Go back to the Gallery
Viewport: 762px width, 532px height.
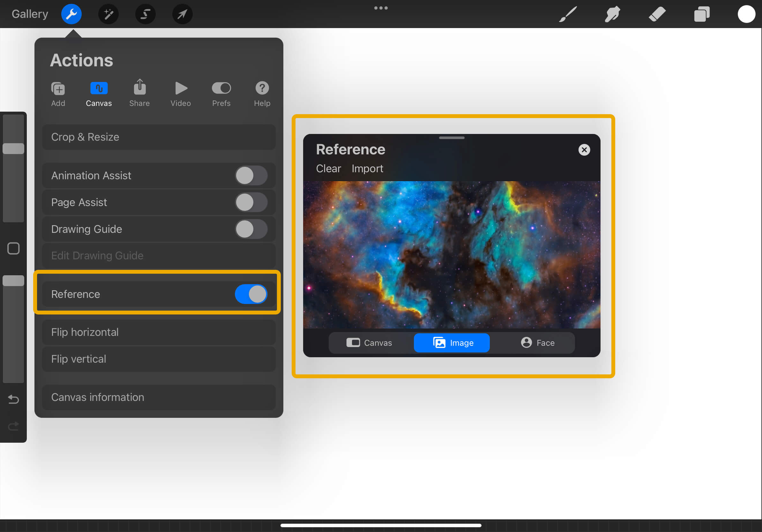point(30,14)
